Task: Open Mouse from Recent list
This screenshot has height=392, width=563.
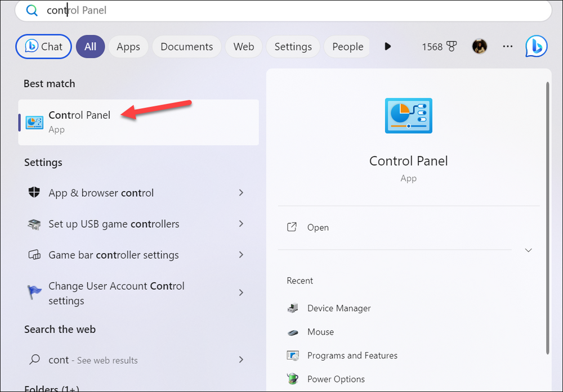Action: point(409,332)
